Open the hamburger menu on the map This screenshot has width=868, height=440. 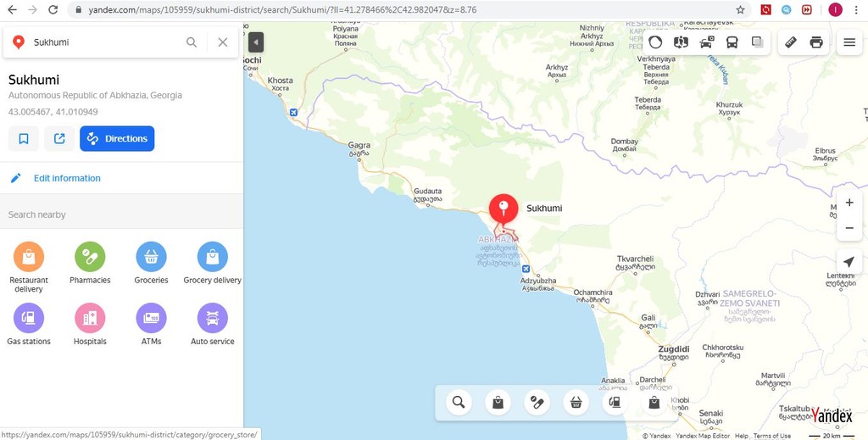(x=849, y=42)
